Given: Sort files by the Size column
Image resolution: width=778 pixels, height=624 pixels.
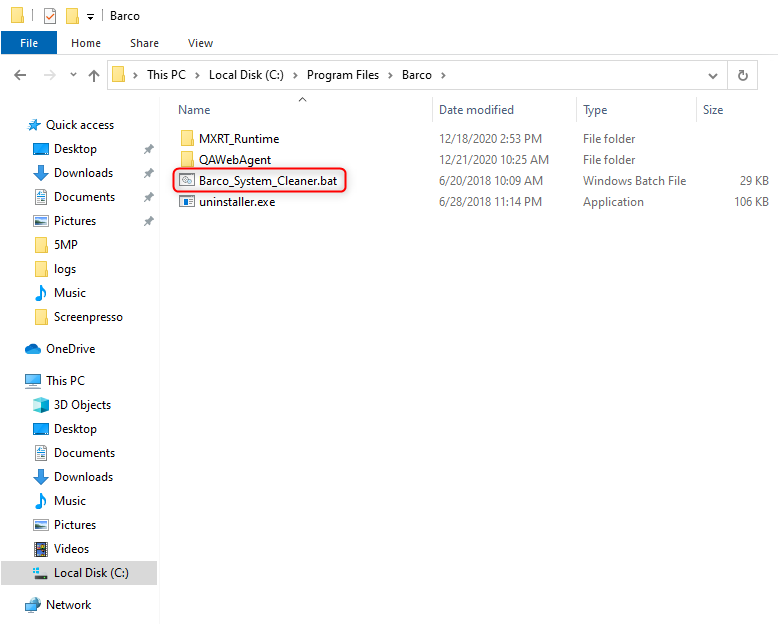Looking at the screenshot, I should (713, 110).
